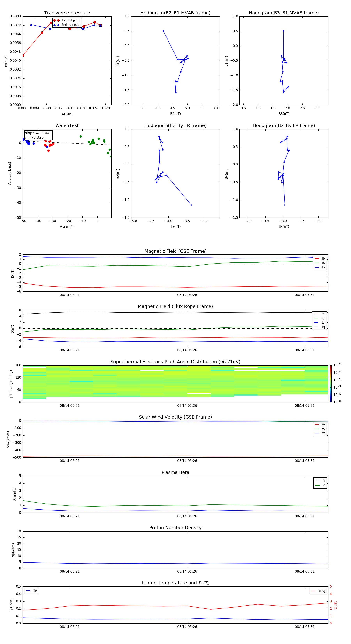Click the 'Magnetic Field (GSE Frame)' title

(175, 251)
